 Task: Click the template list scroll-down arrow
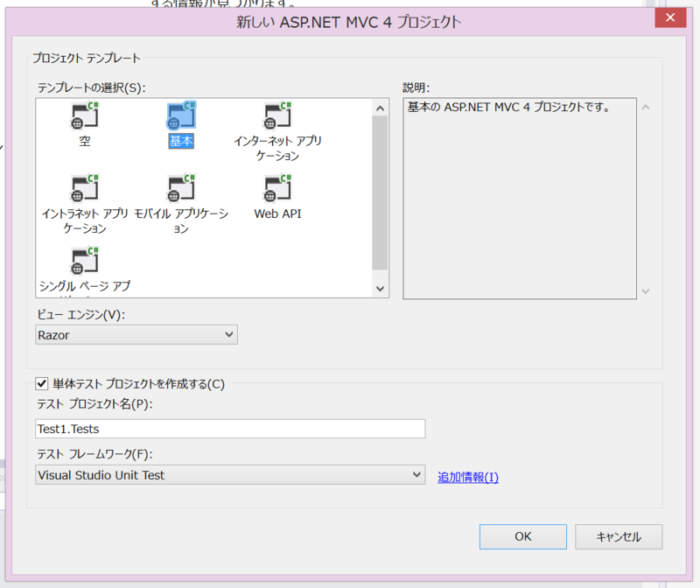point(379,289)
